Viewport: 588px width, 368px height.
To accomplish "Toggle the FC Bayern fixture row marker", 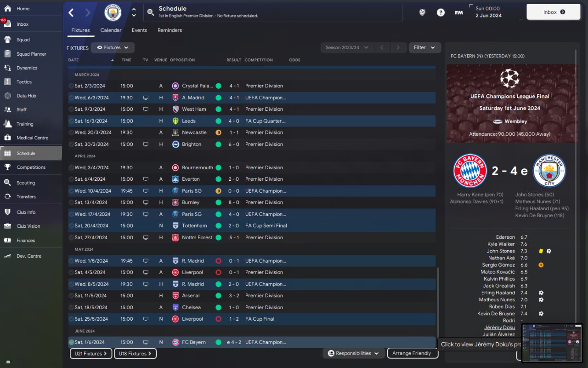I will pyautogui.click(x=71, y=342).
